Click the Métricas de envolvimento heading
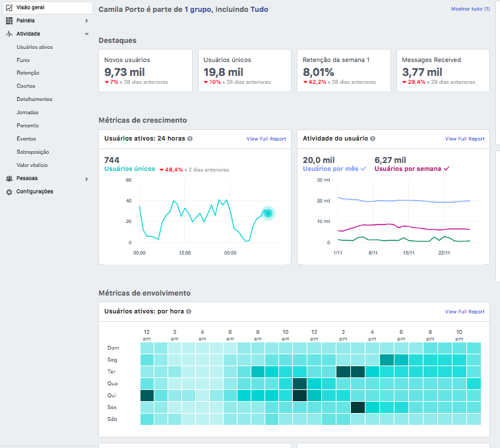This screenshot has height=448, width=500. coord(144,293)
